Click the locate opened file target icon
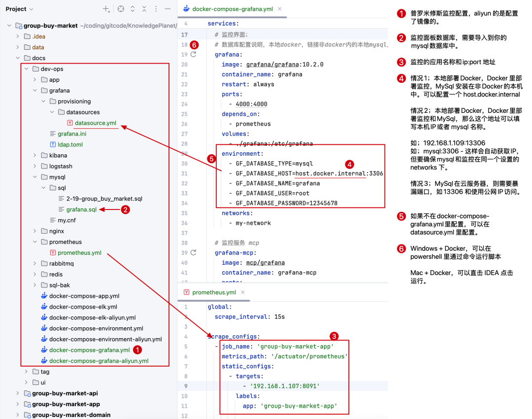This screenshot has width=532, height=419. pos(121,9)
